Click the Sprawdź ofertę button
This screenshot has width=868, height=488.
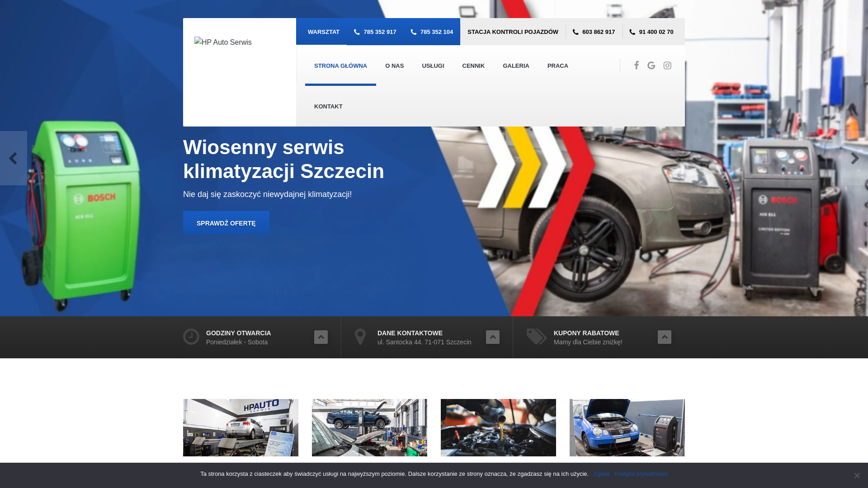click(226, 223)
